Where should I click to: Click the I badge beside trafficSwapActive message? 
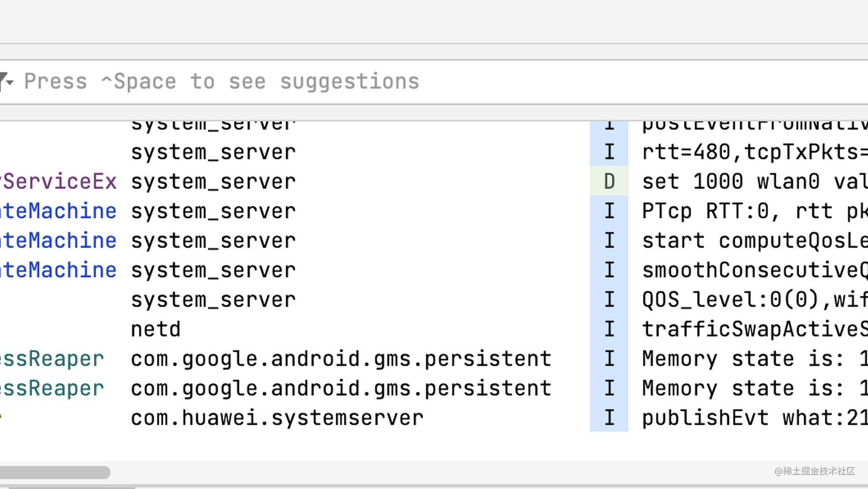point(609,329)
